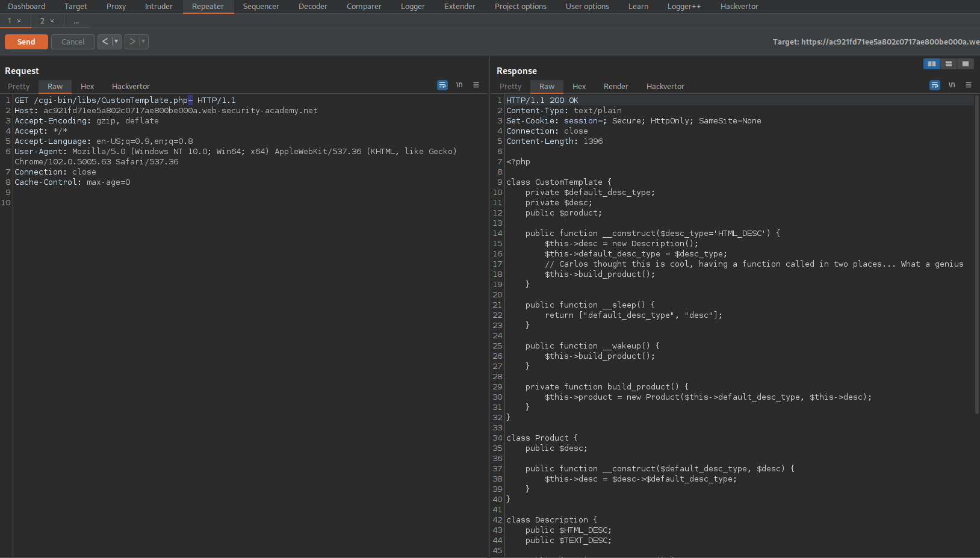Click the Content-Length: 1396 response header
This screenshot has height=558, width=980.
pos(554,141)
